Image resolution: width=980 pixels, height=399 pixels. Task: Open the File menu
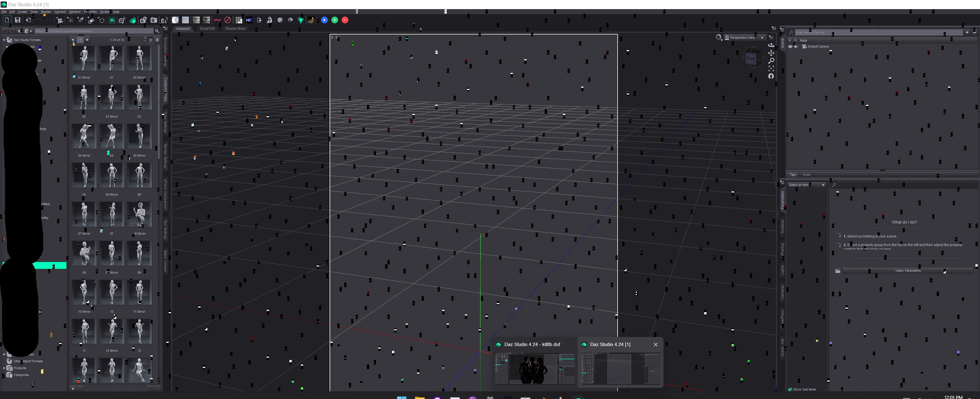(4, 12)
